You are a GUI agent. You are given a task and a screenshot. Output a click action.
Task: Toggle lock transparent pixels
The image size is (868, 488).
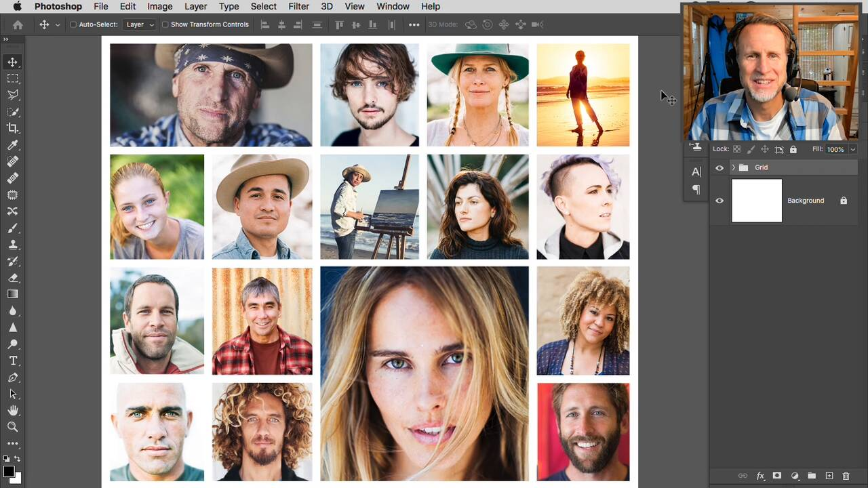tap(736, 149)
